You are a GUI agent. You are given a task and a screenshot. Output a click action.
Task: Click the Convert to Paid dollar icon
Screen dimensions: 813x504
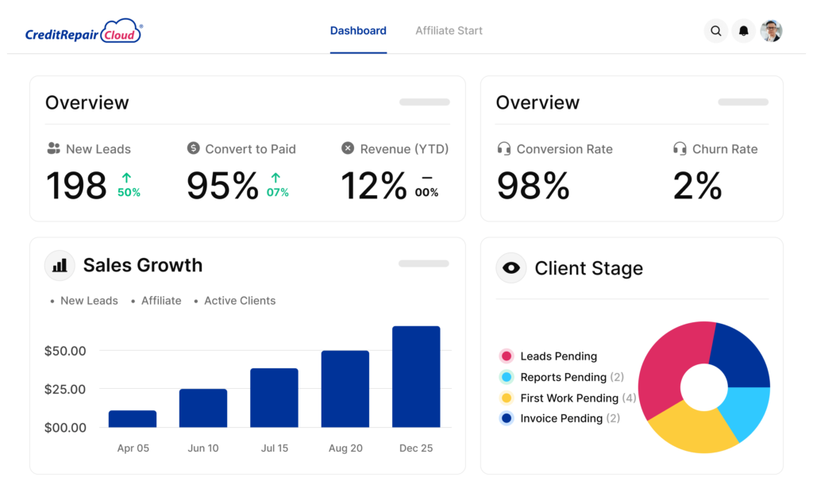(x=193, y=148)
